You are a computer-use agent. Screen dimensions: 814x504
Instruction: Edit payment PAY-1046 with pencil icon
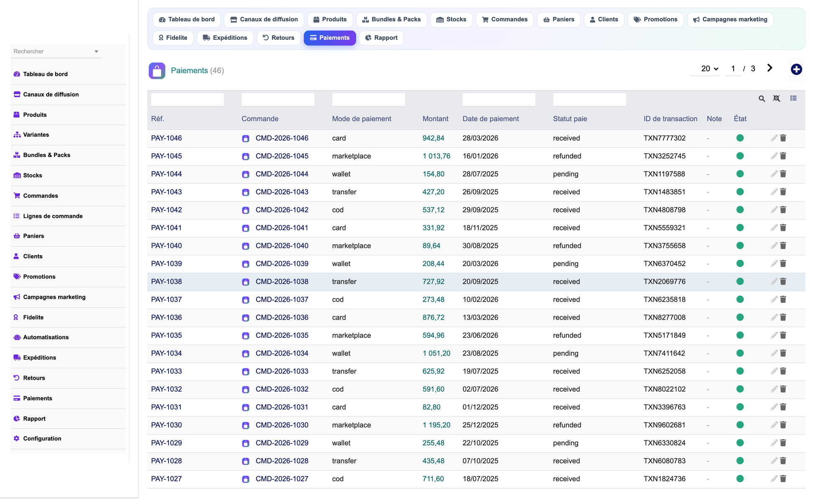(774, 138)
